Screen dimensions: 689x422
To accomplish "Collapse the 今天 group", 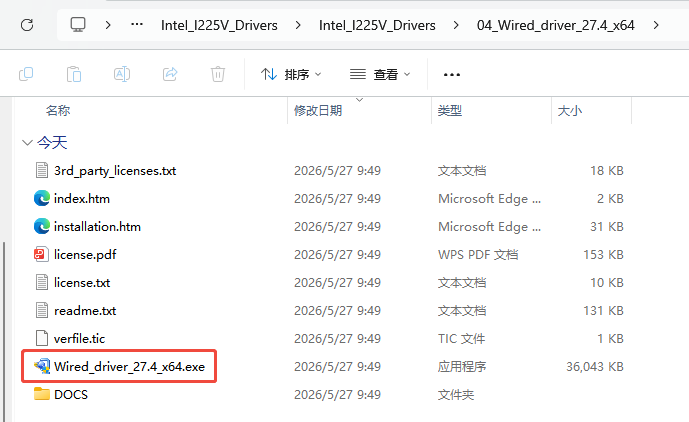I will 27,142.
